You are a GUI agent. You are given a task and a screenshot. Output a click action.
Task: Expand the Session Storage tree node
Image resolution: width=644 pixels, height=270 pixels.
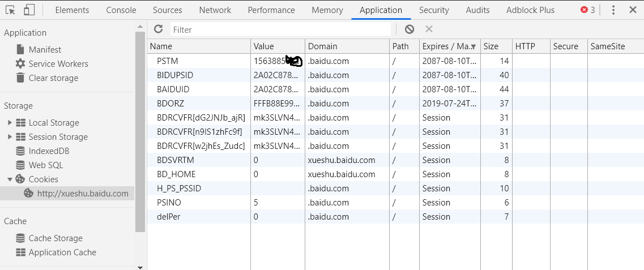(10, 137)
